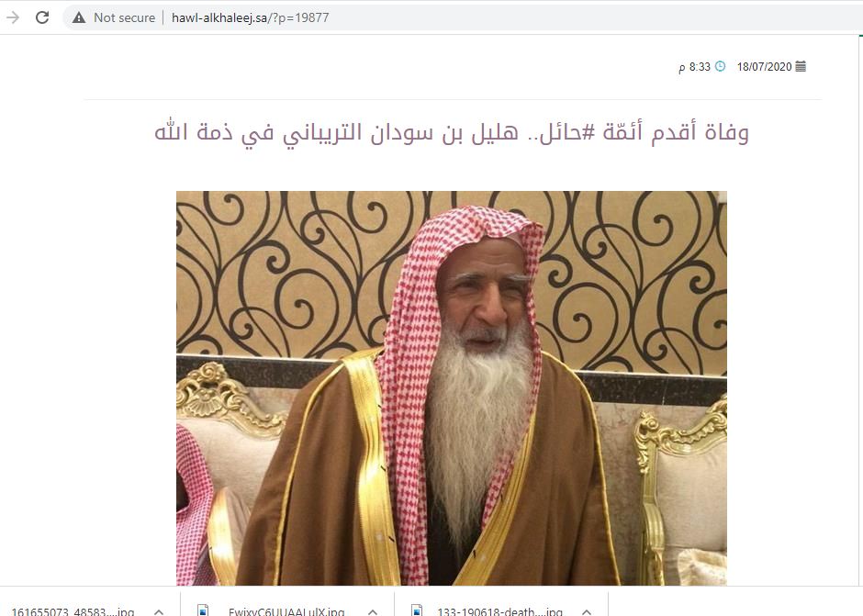Click the hawl-alkhaleej.sa URL in address bar
The height and width of the screenshot is (616, 863).
tap(251, 17)
